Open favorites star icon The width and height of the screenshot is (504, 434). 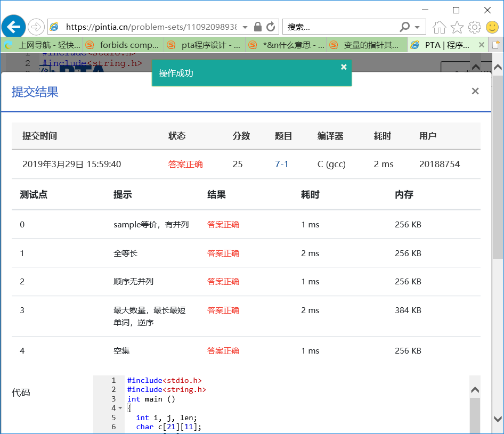click(457, 27)
